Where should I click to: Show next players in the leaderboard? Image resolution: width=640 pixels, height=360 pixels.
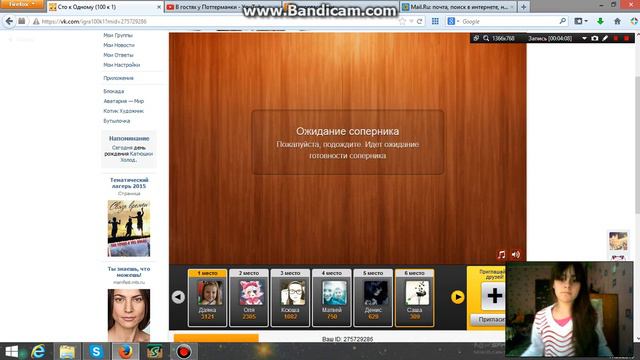point(458,297)
